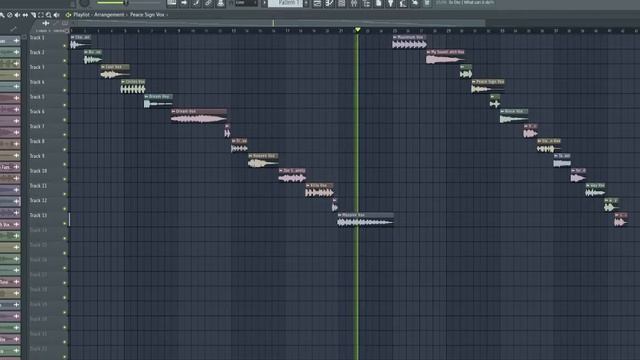Toggle mute switch on Track 12
Image resolution: width=640 pixels, height=360 pixels.
tap(64, 209)
